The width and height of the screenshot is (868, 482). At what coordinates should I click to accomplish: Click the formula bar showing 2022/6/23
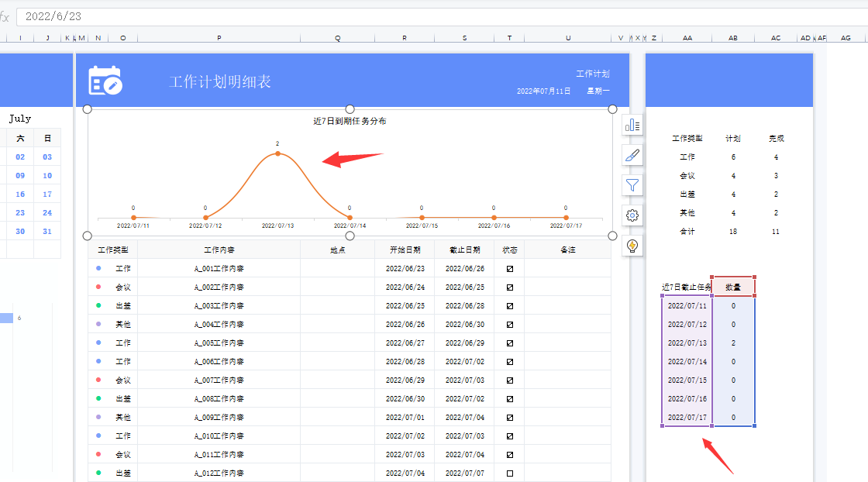(x=442, y=16)
